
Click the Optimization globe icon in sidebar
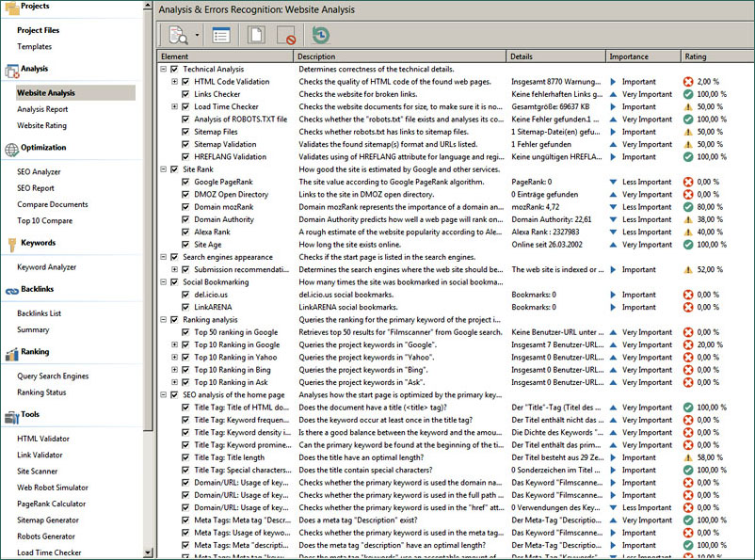(9, 149)
